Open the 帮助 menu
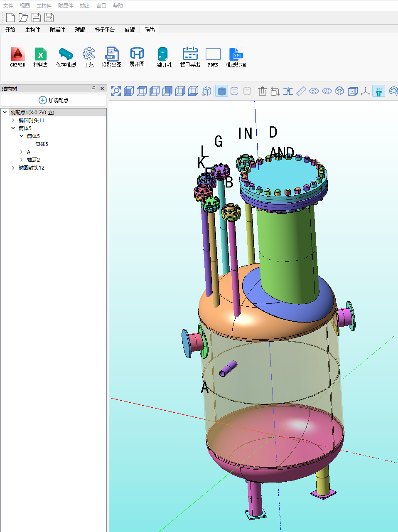This screenshot has width=398, height=532. pyautogui.click(x=118, y=5)
